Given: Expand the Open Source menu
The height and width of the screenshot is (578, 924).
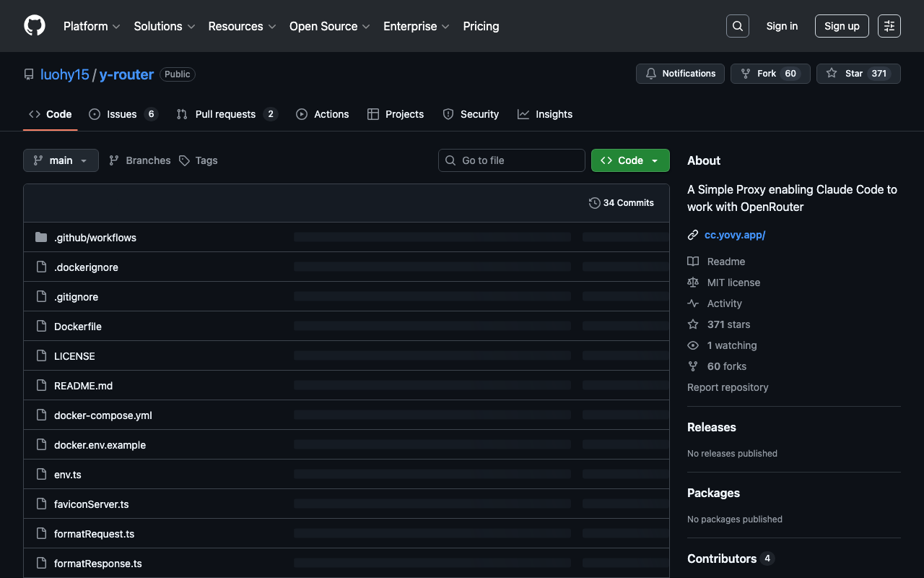Looking at the screenshot, I should click(x=329, y=26).
